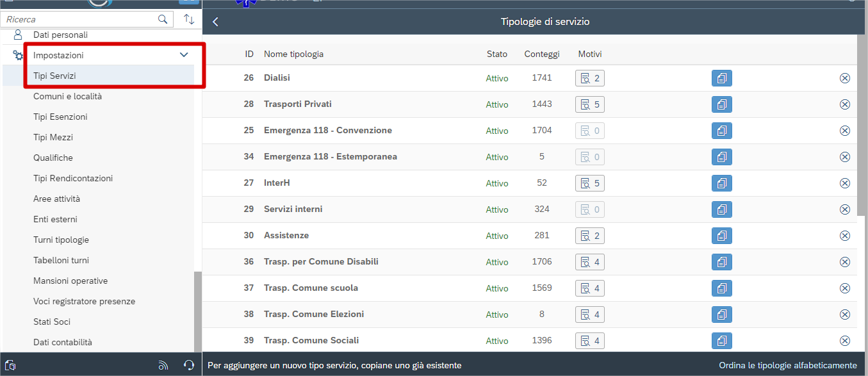Delete the Trasp. Comune Sociali row
Viewport: 868px width, 376px height.
844,341
